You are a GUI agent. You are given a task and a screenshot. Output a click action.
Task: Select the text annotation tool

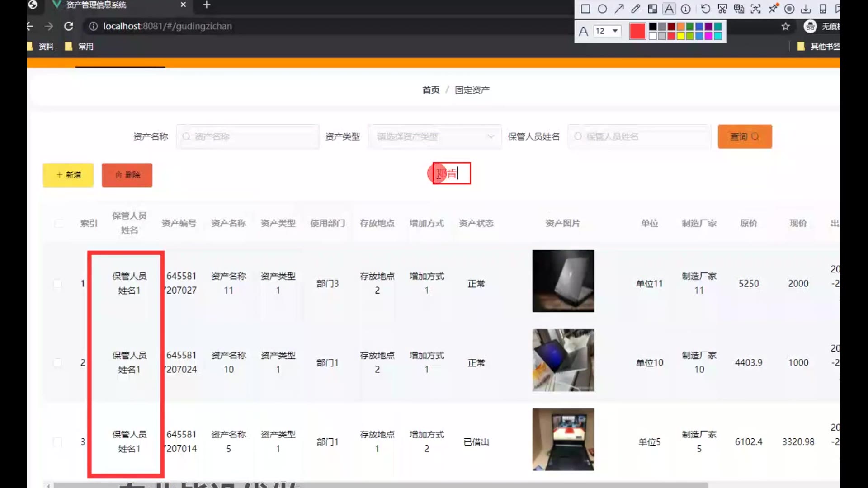pos(669,9)
